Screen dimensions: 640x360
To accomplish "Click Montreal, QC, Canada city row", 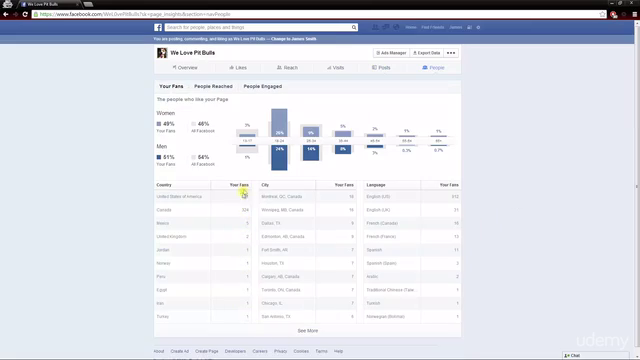I will click(x=308, y=197).
